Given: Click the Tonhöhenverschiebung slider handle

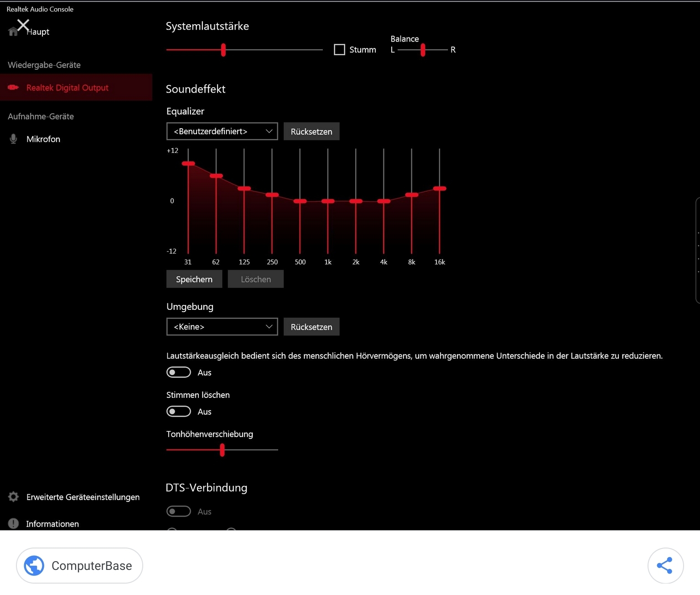Looking at the screenshot, I should 222,450.
